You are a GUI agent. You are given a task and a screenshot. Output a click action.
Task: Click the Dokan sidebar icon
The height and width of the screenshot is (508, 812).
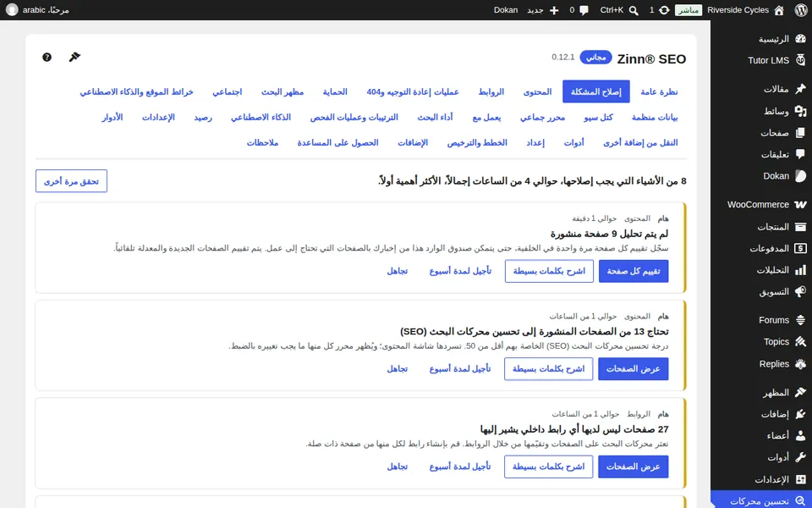pos(801,176)
